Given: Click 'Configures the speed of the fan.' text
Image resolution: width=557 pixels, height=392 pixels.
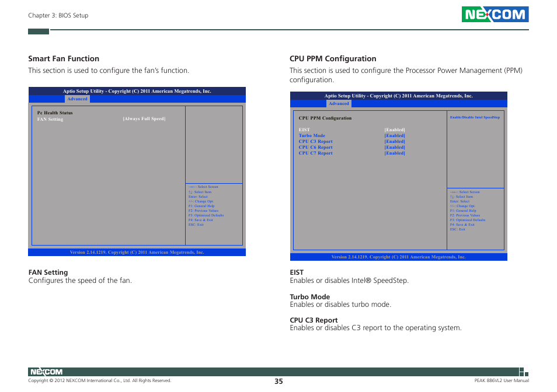Looking at the screenshot, I should pyautogui.click(x=80, y=280).
